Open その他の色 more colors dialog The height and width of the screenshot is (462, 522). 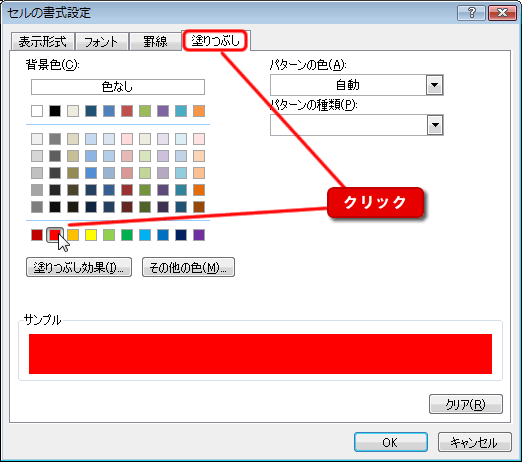pos(188,267)
